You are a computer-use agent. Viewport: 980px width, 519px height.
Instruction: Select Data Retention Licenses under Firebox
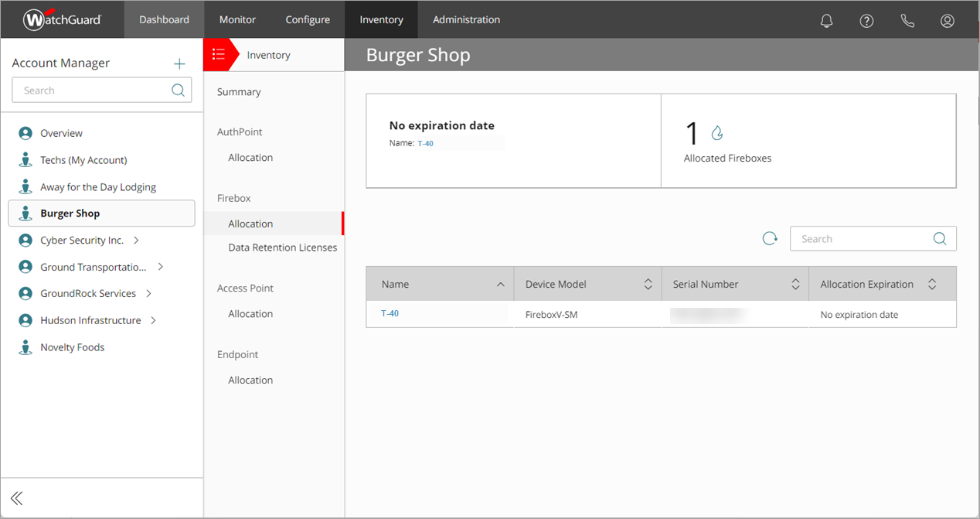pyautogui.click(x=282, y=247)
